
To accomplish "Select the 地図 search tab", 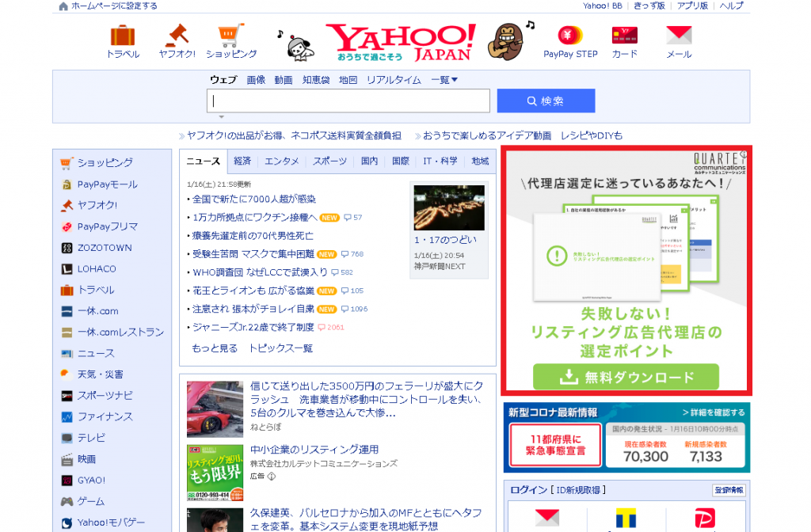I will 348,80.
